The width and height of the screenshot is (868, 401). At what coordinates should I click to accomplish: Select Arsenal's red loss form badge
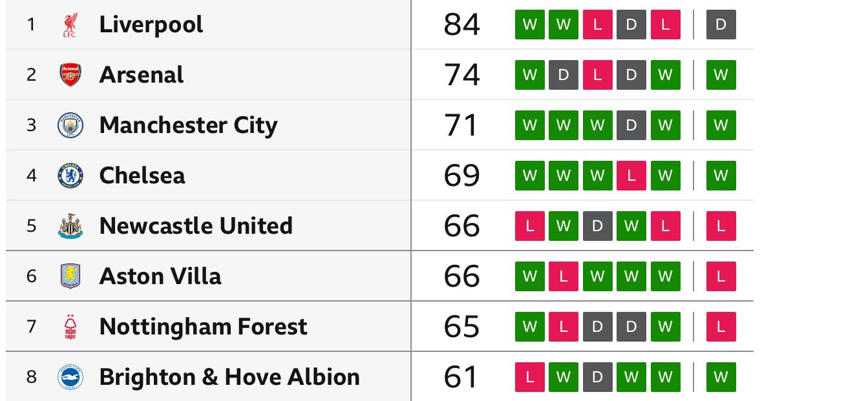coord(597,75)
